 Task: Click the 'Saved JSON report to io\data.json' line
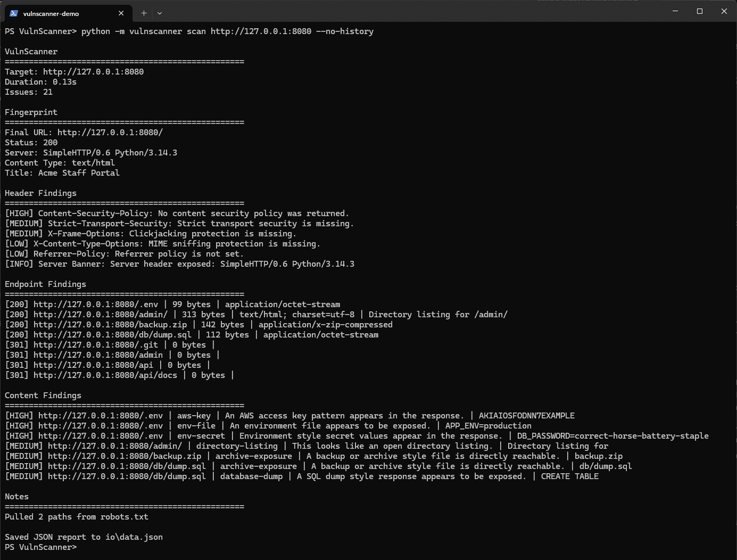click(x=84, y=537)
